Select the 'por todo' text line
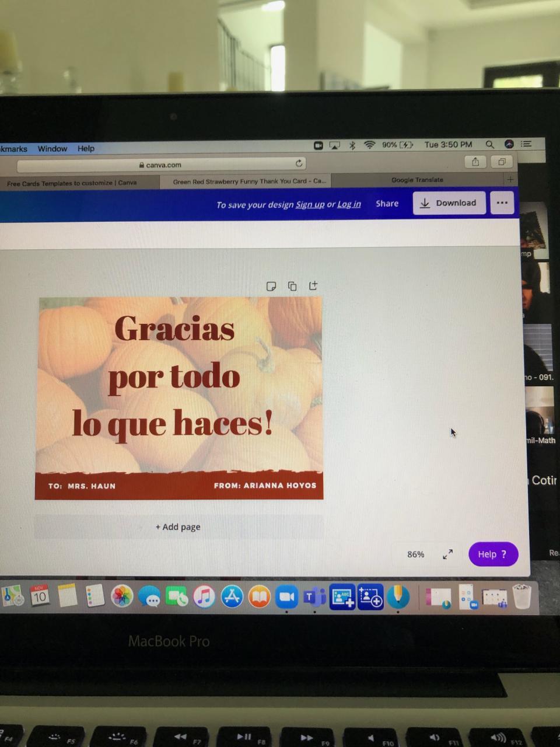This screenshot has height=747, width=560. [174, 378]
